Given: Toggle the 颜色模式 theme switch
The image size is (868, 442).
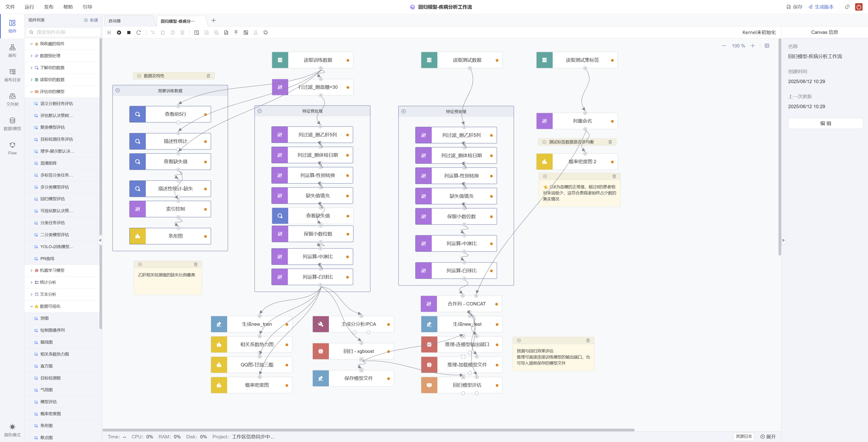Looking at the screenshot, I should click(12, 430).
